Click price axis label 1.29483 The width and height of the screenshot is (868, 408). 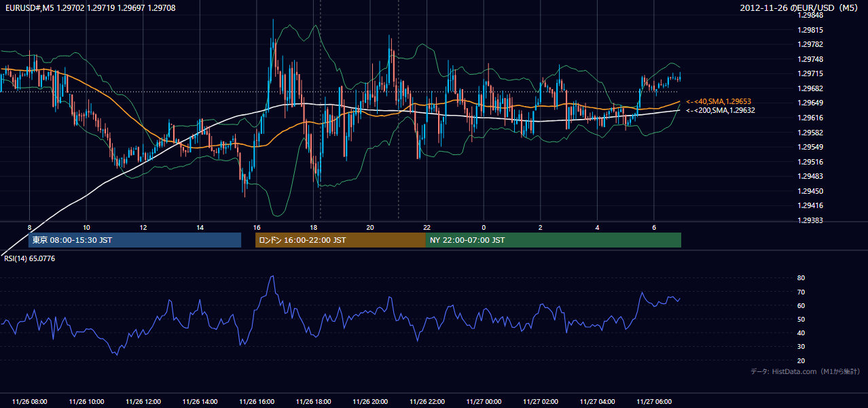[810, 176]
